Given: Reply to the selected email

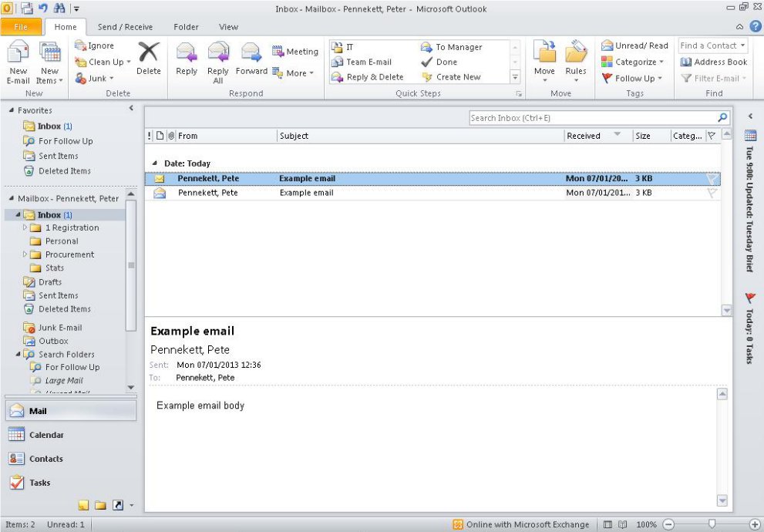Looking at the screenshot, I should pos(187,54).
